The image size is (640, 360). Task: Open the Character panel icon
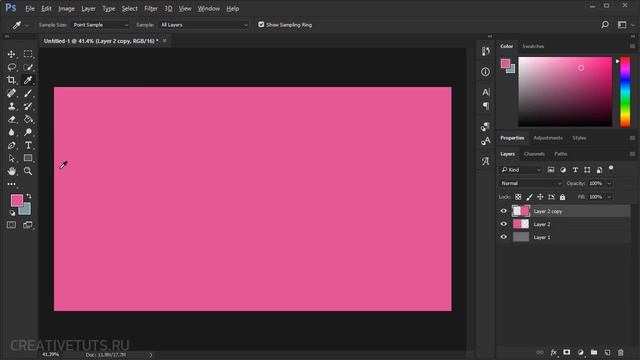[485, 92]
